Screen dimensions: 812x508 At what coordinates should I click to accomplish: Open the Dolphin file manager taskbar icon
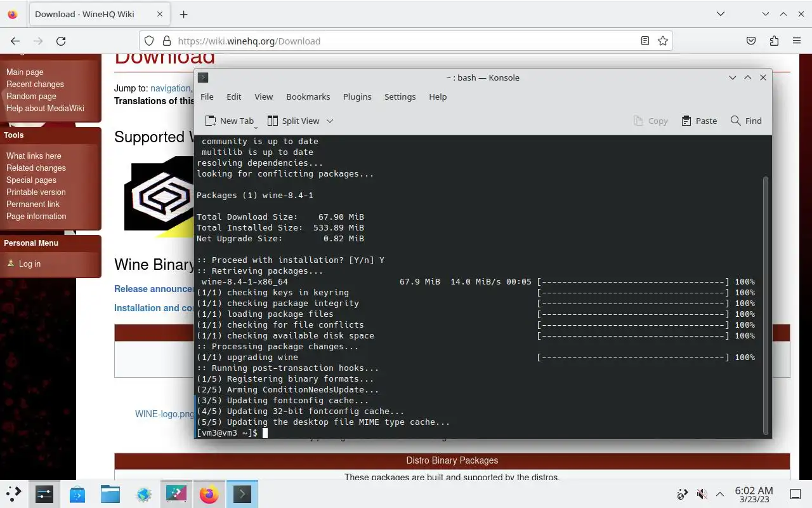point(110,494)
